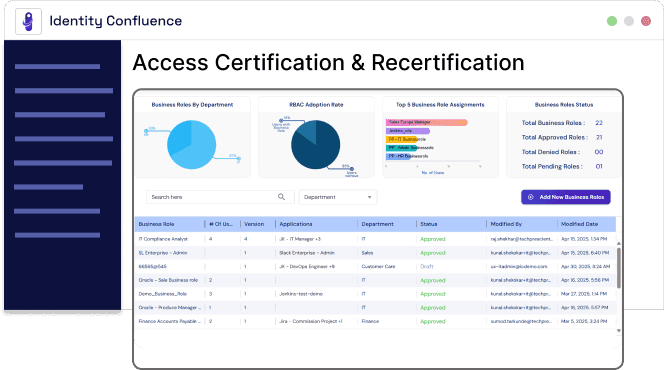
Task: Click the gray dot in the title bar
Action: (629, 21)
